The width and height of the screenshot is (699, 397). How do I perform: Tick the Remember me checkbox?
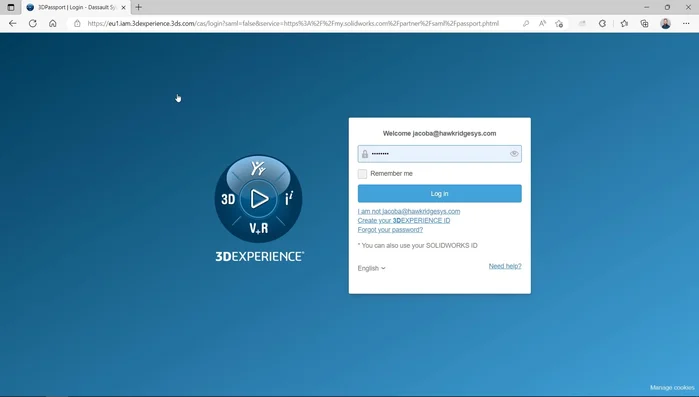pos(362,174)
